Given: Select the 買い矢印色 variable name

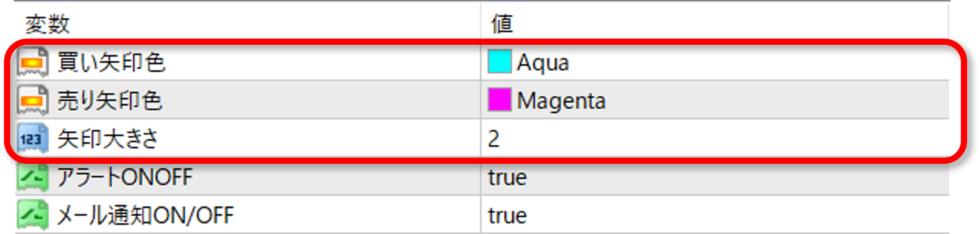Looking at the screenshot, I should pyautogui.click(x=111, y=62).
